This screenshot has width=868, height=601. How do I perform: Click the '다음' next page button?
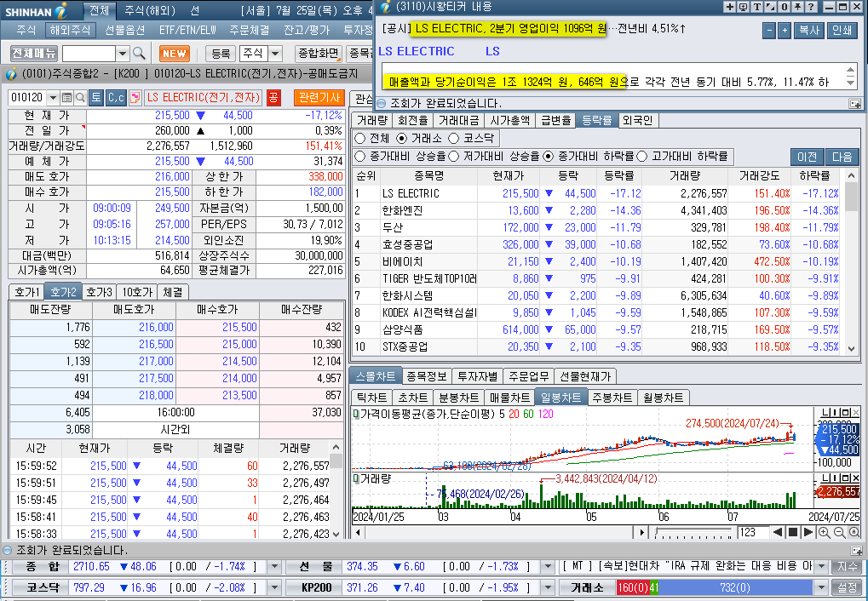tap(842, 157)
